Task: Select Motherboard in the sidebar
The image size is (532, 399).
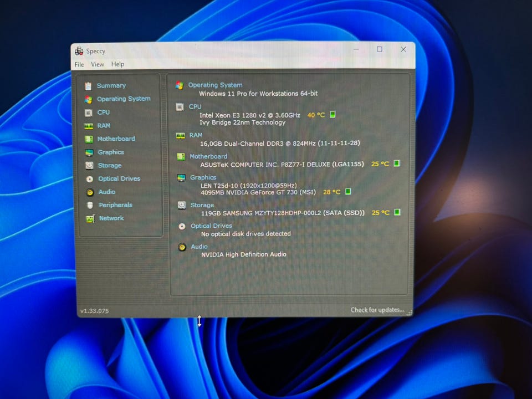Action: coord(116,139)
